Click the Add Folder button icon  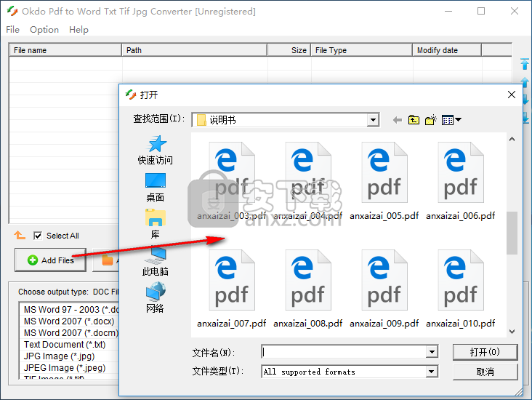pos(108,260)
